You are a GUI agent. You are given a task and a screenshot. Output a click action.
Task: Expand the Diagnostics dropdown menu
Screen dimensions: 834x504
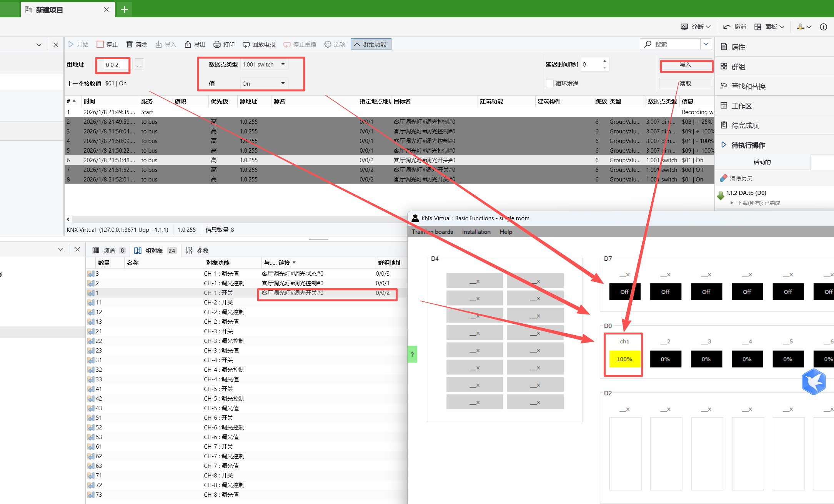[x=708, y=27]
